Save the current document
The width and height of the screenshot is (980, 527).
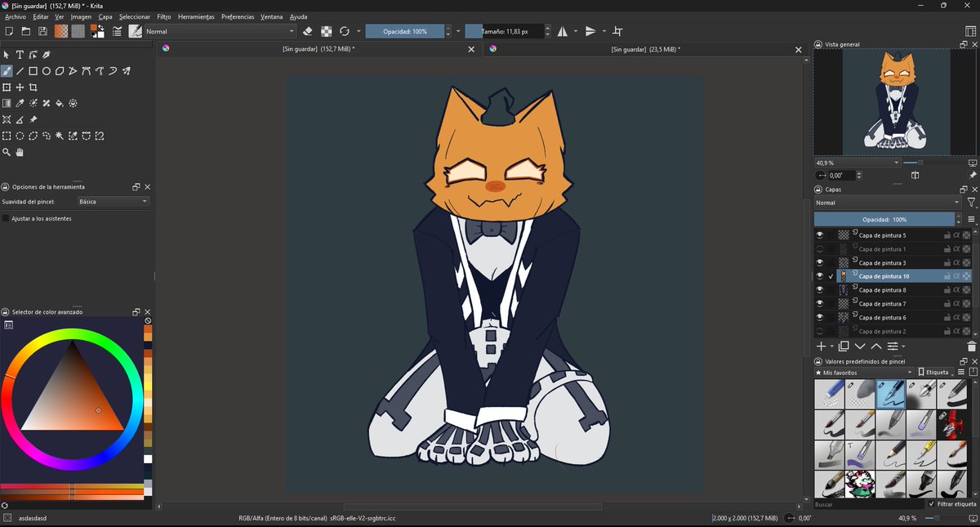click(x=43, y=31)
